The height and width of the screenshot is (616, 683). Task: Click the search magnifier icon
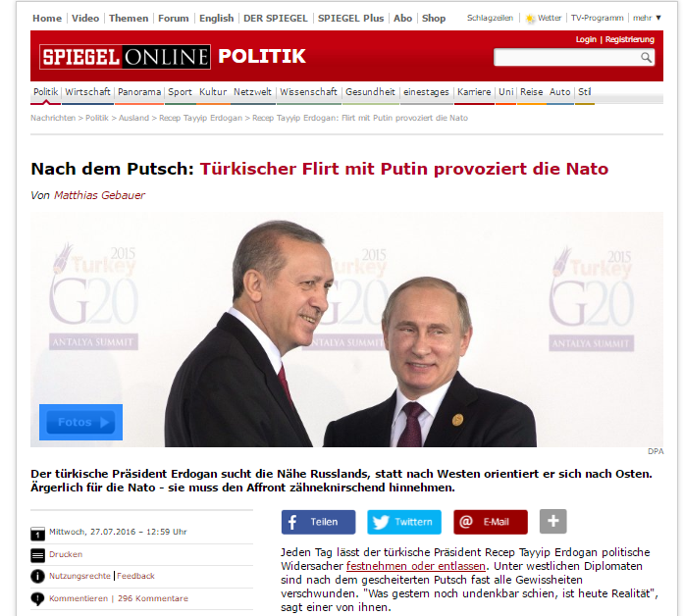[x=646, y=58]
